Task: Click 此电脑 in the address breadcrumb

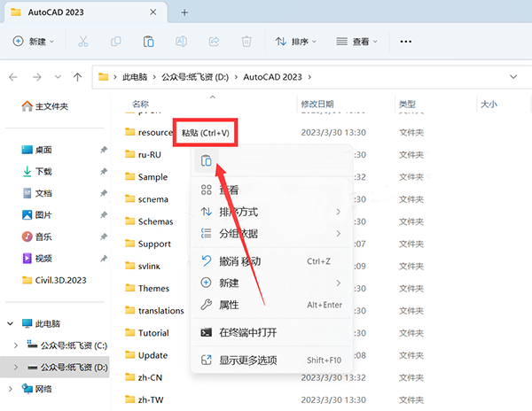Action: point(135,77)
